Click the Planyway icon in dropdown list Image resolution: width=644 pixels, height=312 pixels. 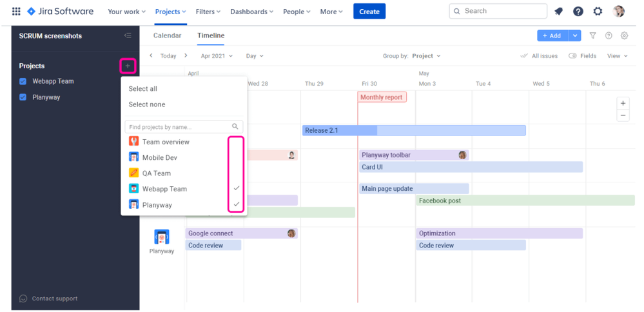pos(133,204)
